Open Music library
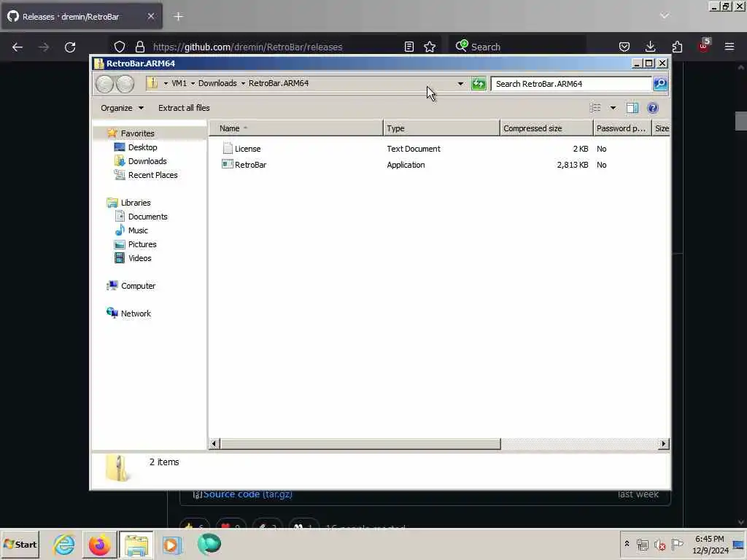 (138, 230)
